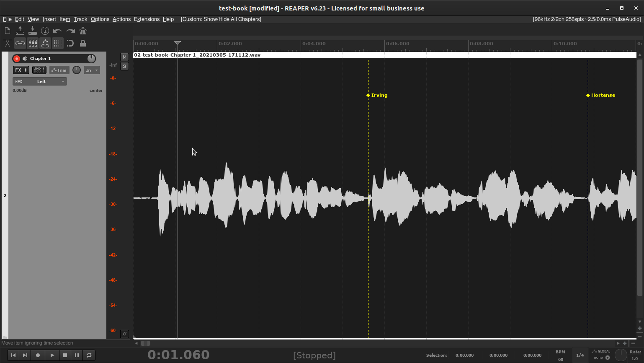The width and height of the screenshot is (644, 363).
Task: Click the Irving marker
Action: click(x=377, y=95)
